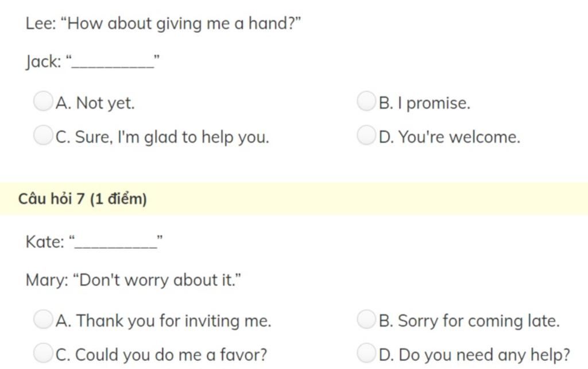588x369 pixels.
Task: Click the 'Sure, I'm glad to help you.' answer text
Action: (x=172, y=137)
